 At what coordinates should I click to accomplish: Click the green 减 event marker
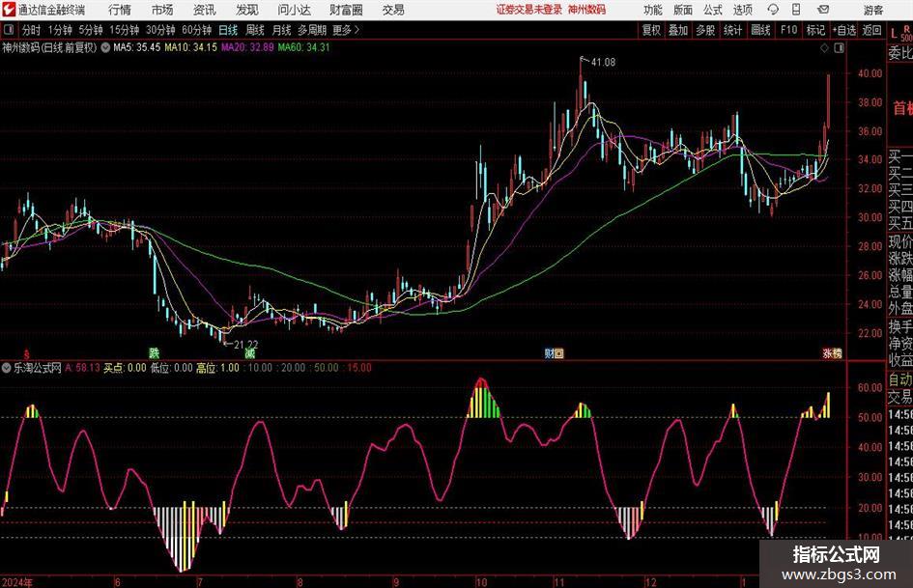pyautogui.click(x=250, y=352)
